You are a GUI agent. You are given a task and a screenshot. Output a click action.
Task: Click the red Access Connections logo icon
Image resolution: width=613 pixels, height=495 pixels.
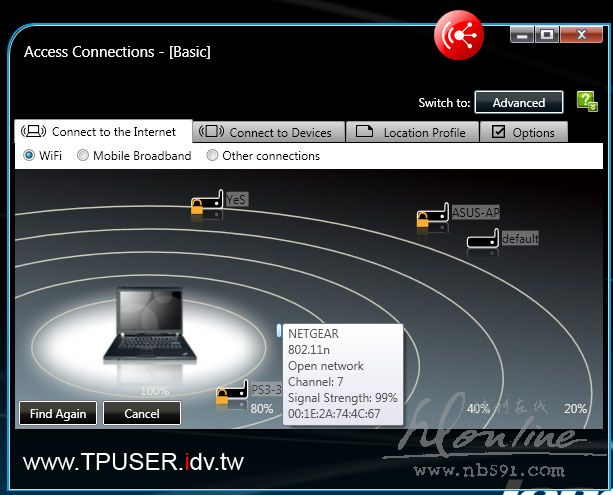[459, 37]
